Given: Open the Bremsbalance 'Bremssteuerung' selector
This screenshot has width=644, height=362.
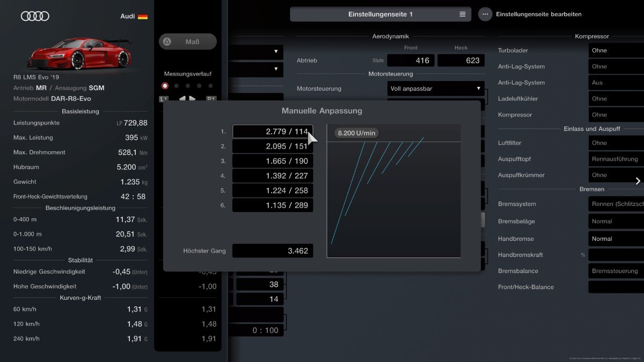Looking at the screenshot, I should [x=616, y=271].
